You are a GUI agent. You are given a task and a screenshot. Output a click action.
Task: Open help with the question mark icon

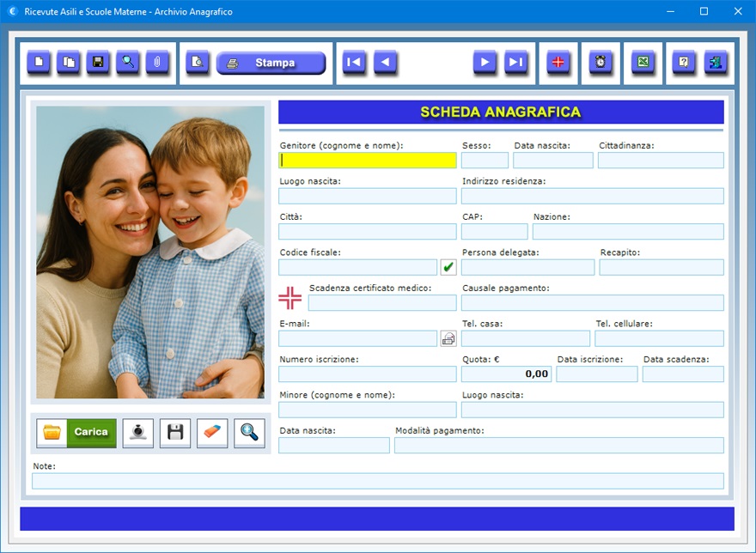(684, 63)
